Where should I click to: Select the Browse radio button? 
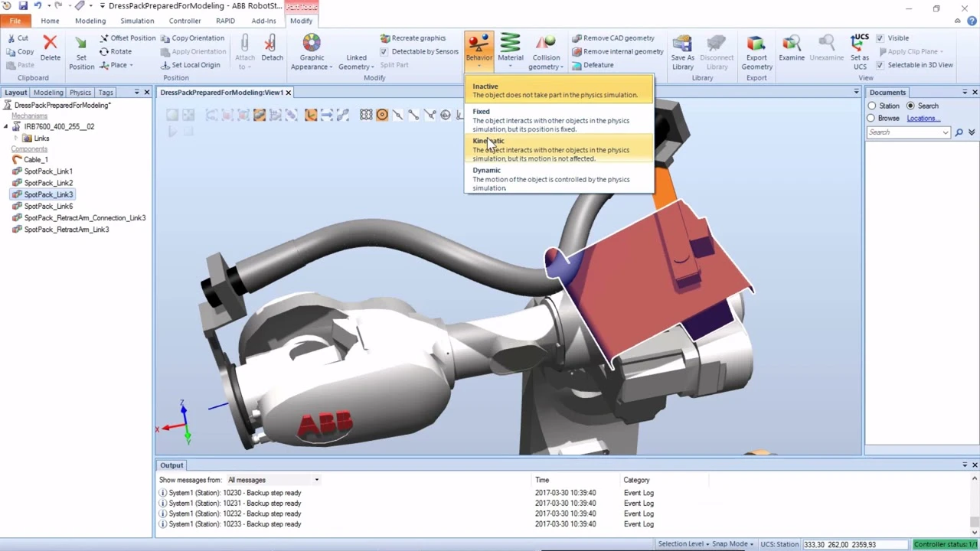click(871, 119)
